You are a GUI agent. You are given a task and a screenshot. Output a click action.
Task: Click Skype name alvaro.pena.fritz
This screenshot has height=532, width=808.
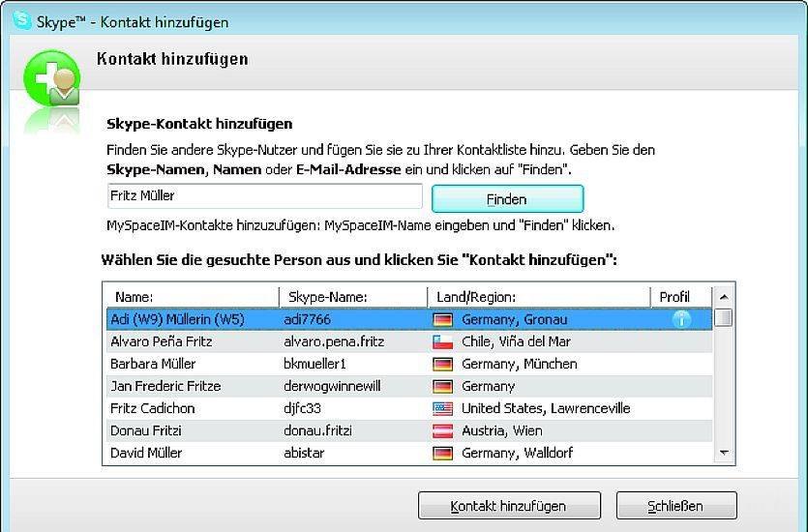(334, 341)
